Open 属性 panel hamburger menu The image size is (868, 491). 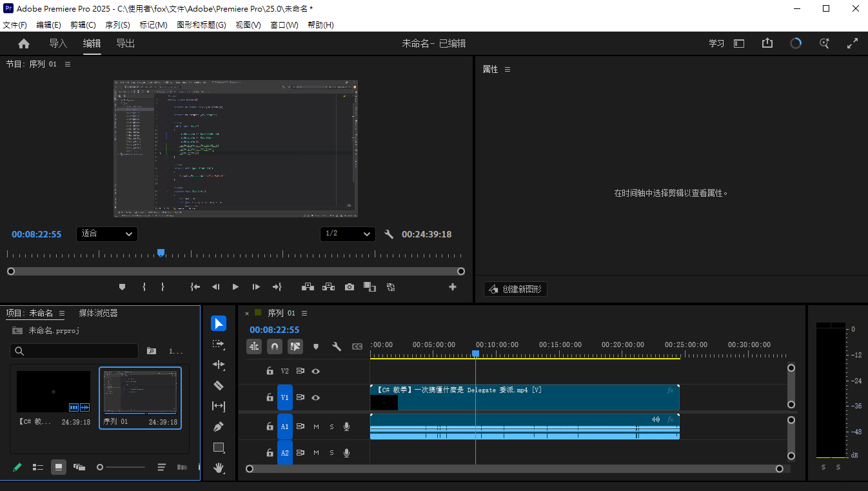tap(508, 69)
